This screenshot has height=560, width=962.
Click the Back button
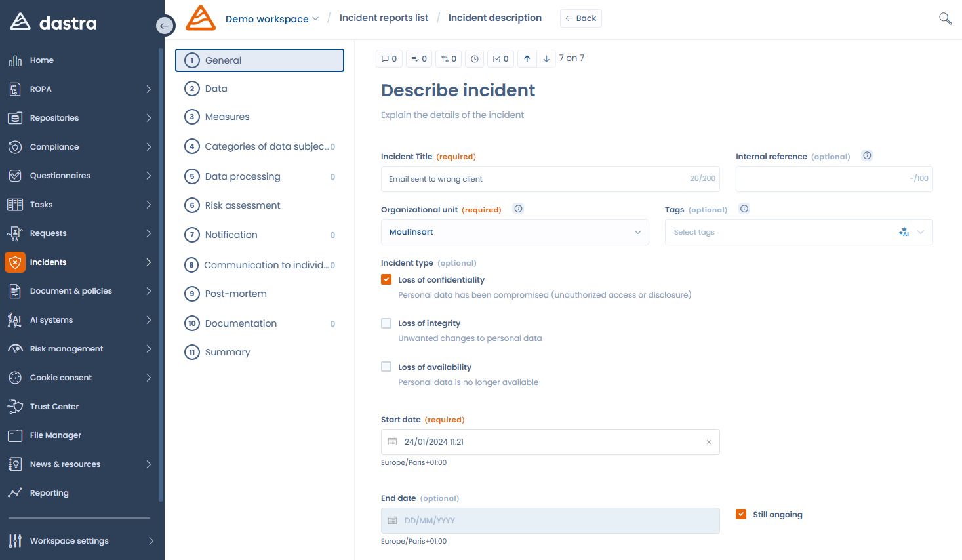580,18
